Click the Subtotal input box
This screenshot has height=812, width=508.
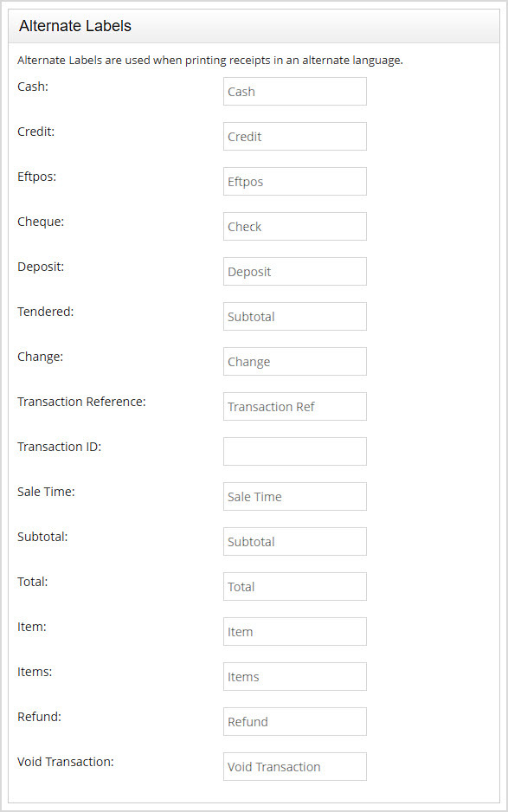point(294,541)
